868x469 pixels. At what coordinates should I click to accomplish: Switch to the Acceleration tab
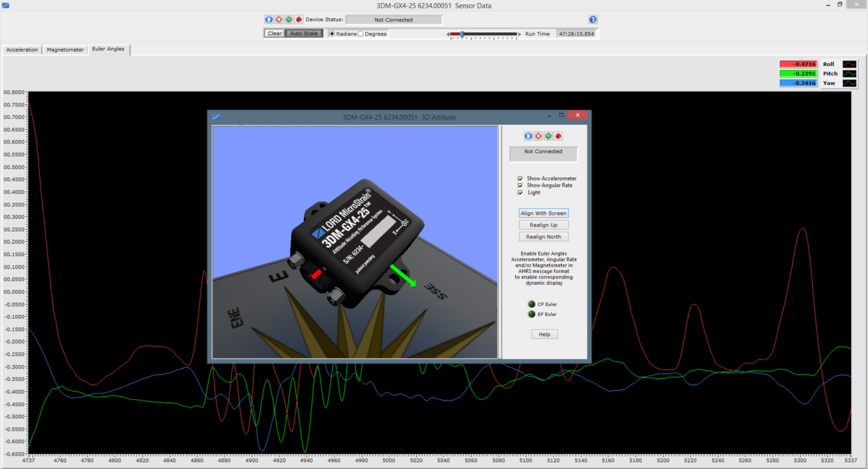coord(22,50)
